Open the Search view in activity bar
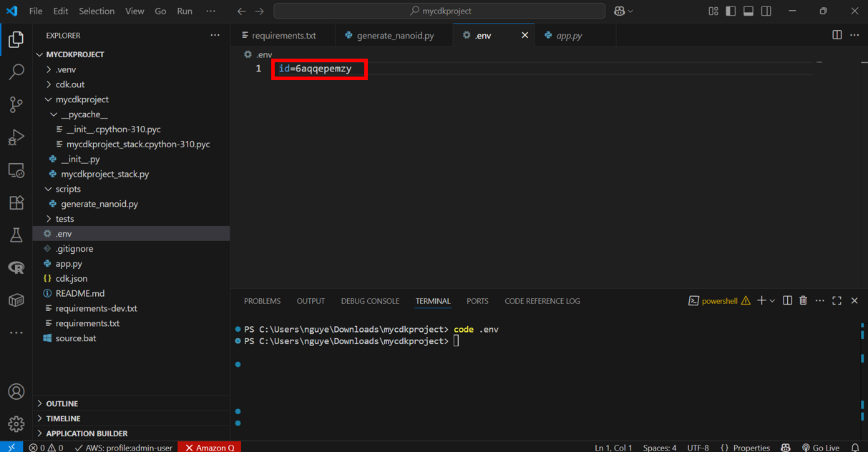This screenshot has width=868, height=452. point(16,72)
